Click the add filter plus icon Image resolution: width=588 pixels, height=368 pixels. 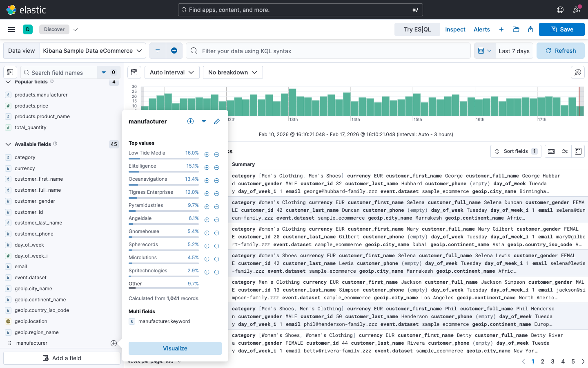pyautogui.click(x=174, y=51)
